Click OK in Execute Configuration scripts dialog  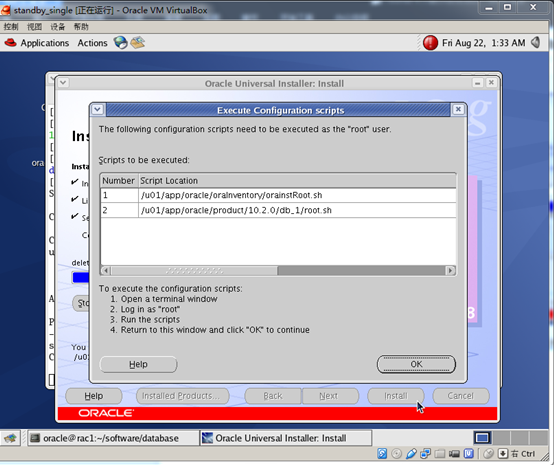point(416,364)
